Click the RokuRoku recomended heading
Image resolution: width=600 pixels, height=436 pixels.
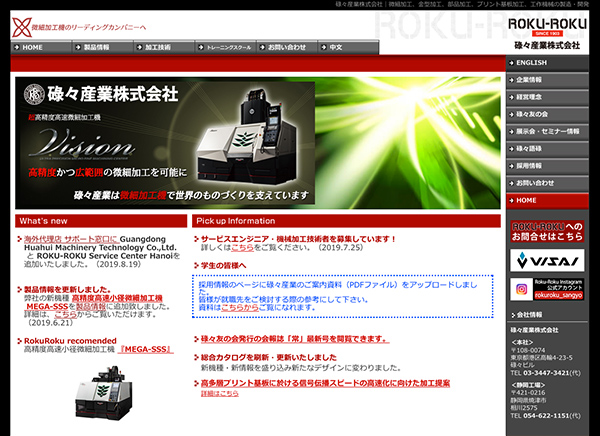coord(70,341)
